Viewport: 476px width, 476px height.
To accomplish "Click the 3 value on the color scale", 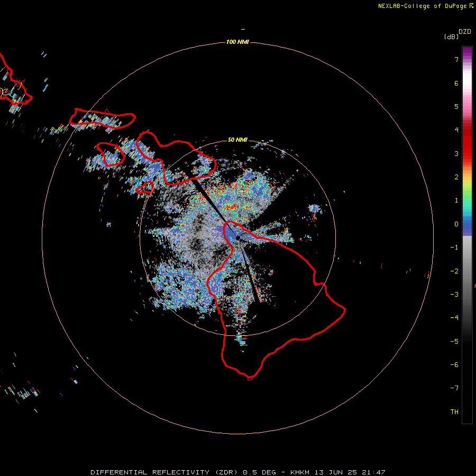I will 456,153.
